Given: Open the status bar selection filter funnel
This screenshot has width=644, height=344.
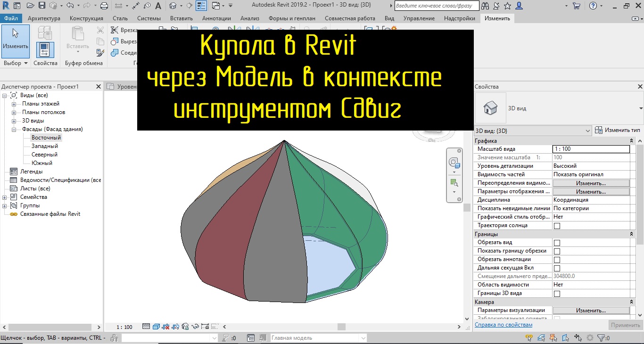Looking at the screenshot, I should [x=601, y=338].
